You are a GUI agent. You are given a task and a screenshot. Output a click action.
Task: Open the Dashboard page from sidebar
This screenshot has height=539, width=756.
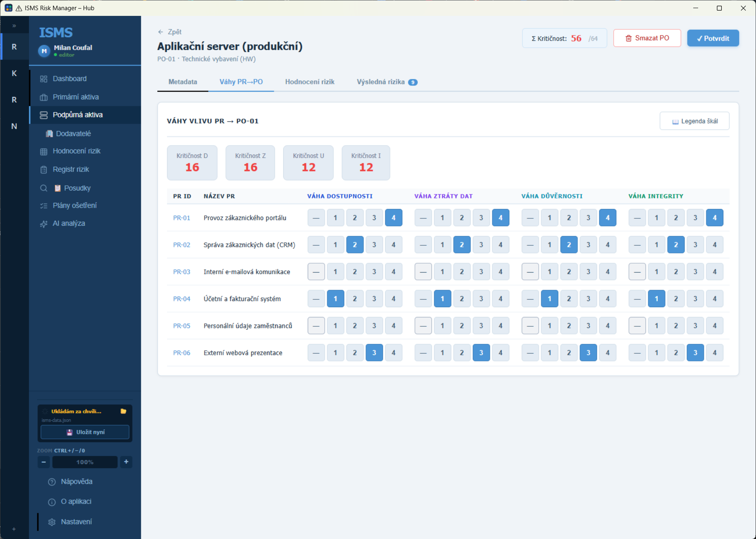(x=85, y=79)
